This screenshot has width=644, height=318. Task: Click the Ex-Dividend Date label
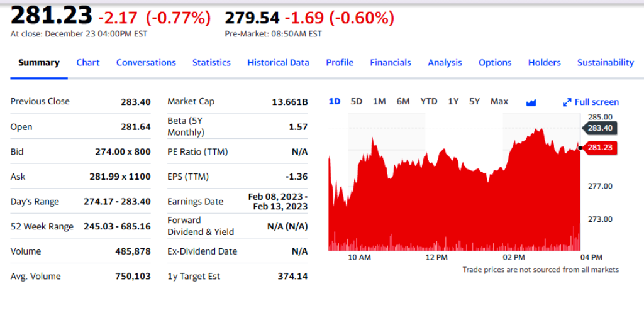pyautogui.click(x=202, y=251)
